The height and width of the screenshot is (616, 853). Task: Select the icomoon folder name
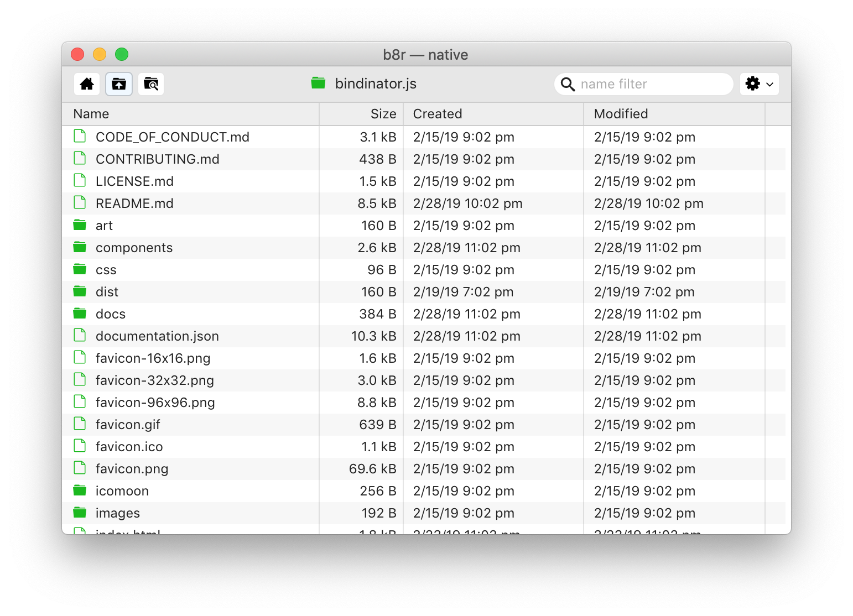(122, 491)
